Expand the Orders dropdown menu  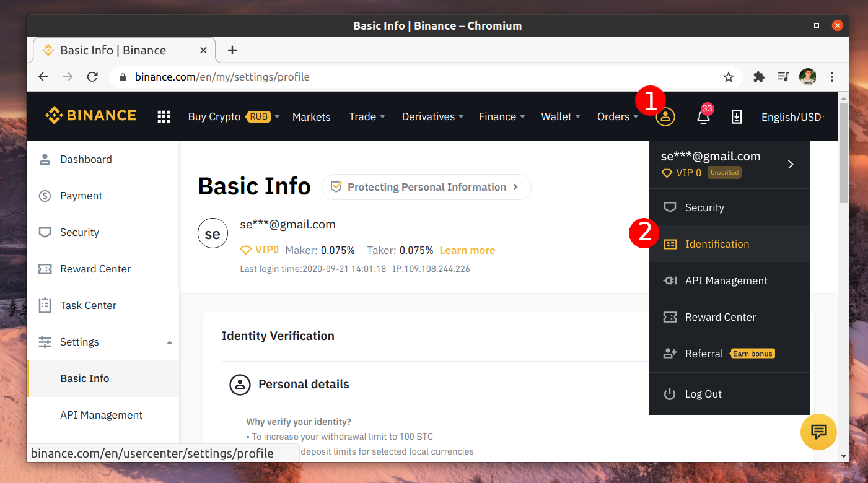[x=618, y=116]
